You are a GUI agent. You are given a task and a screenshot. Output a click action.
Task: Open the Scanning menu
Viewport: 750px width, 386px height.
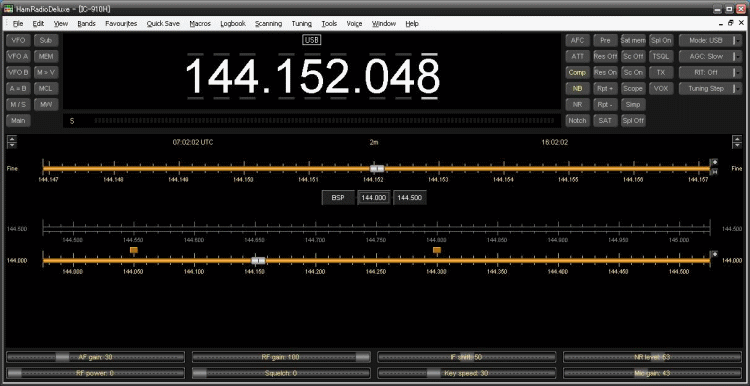[x=268, y=23]
